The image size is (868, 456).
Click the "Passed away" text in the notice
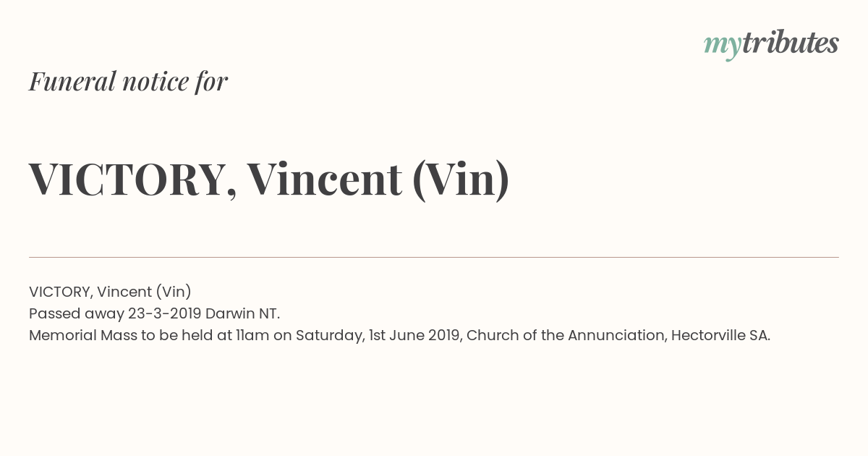coord(76,314)
